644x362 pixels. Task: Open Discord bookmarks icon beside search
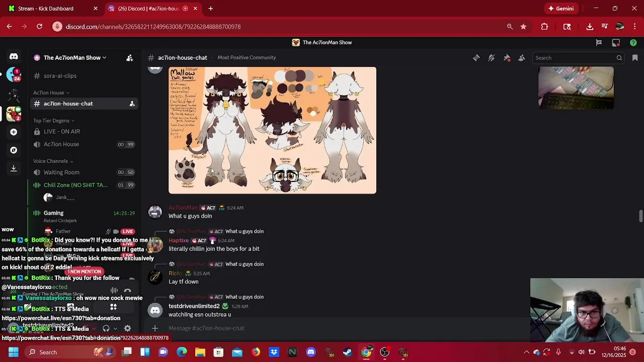635,58
